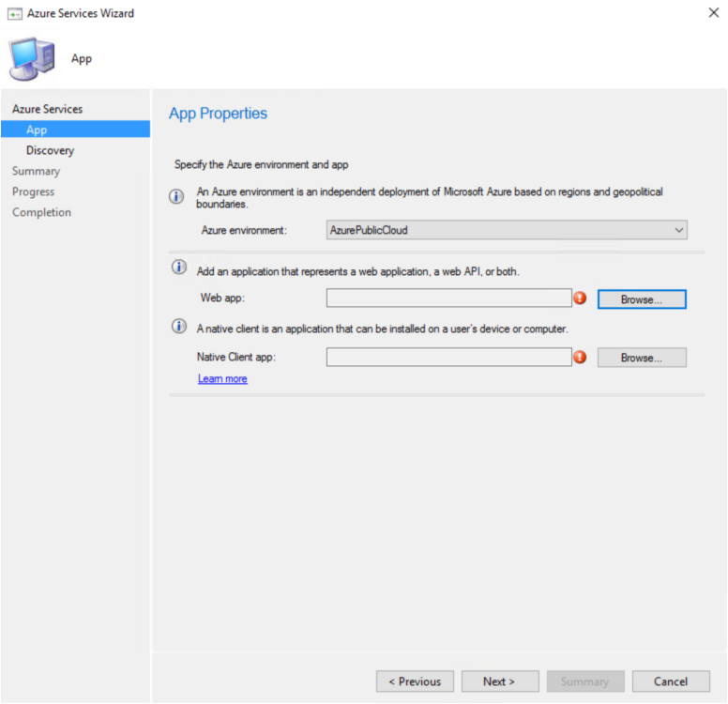Click the Next button
728x704 pixels.
tap(500, 681)
